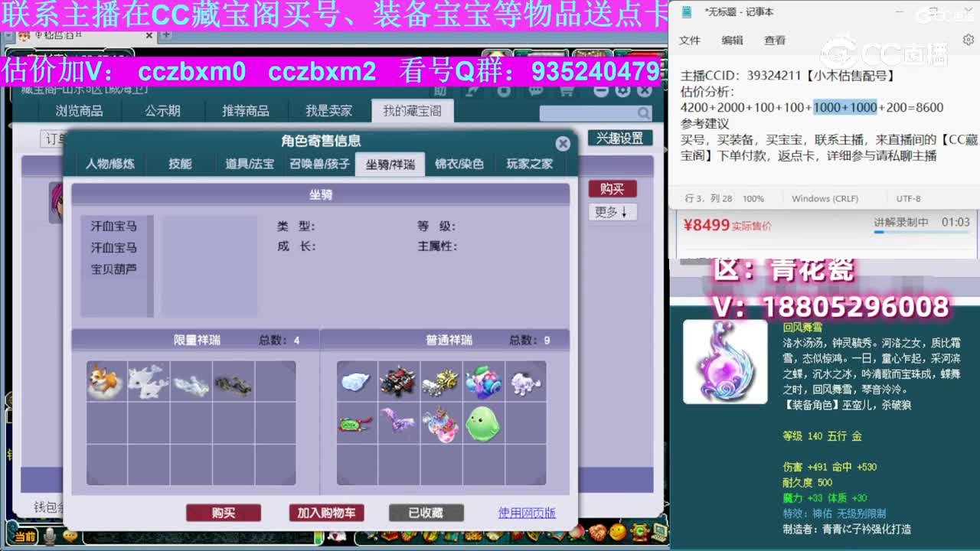Close the 角色寄售信息 dialog
Viewport: 980px width, 551px height.
[x=563, y=143]
